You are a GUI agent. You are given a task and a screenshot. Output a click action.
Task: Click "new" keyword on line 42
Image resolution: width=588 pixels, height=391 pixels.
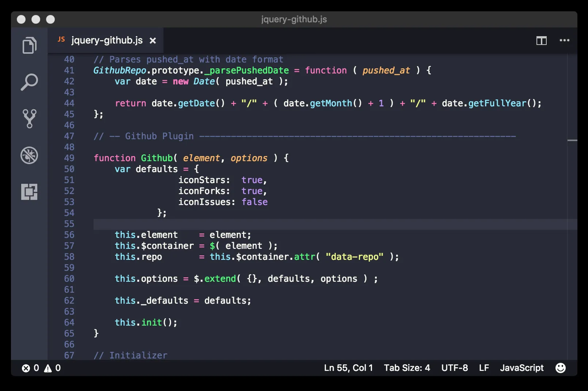[181, 81]
